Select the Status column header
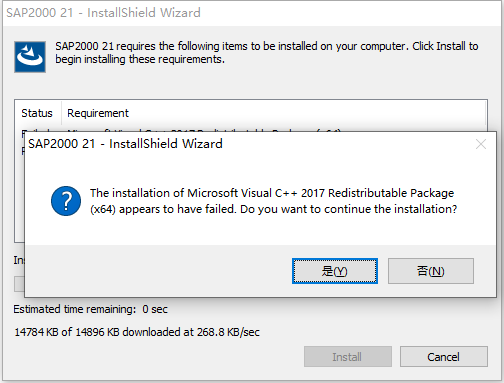This screenshot has height=383, width=504. pyautogui.click(x=37, y=113)
